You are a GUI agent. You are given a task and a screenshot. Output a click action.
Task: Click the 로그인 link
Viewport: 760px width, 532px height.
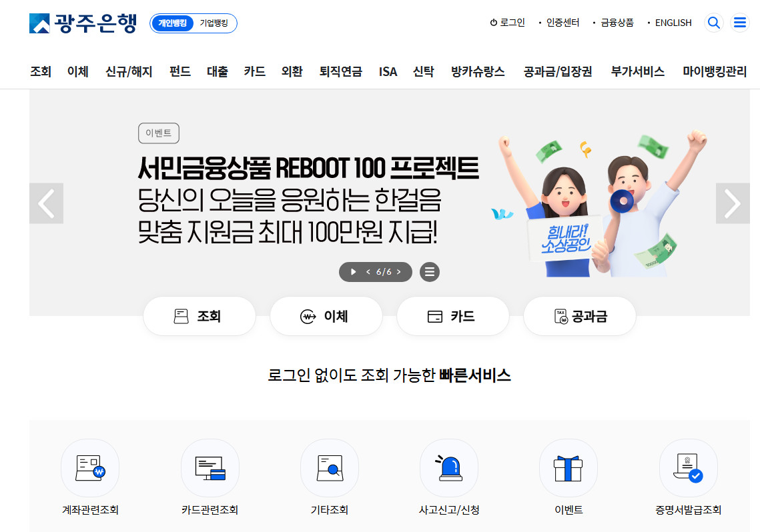click(508, 23)
